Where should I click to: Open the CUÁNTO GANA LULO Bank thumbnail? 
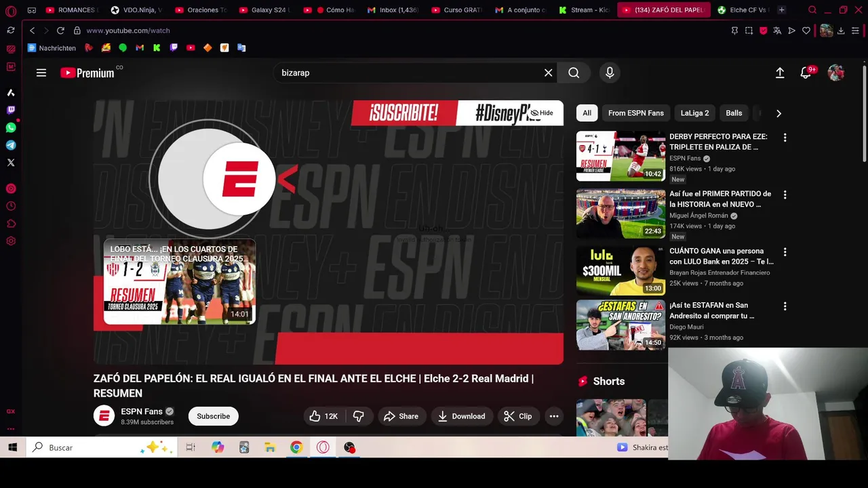click(x=620, y=270)
